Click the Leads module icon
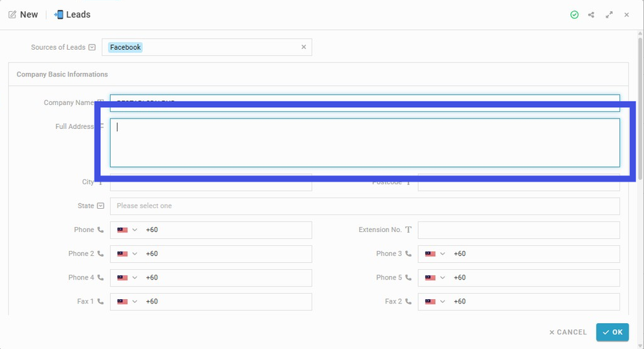Viewport: 644px width, 349px height. (58, 15)
